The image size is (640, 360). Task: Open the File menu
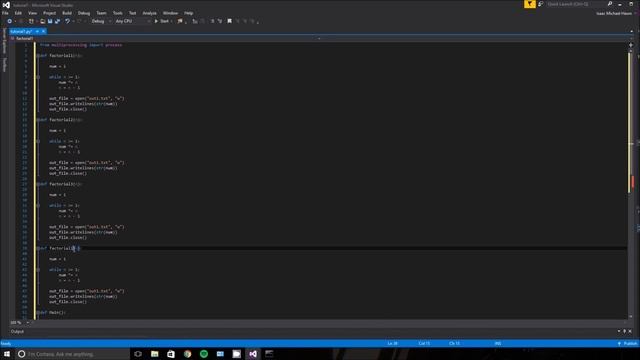coord(5,13)
